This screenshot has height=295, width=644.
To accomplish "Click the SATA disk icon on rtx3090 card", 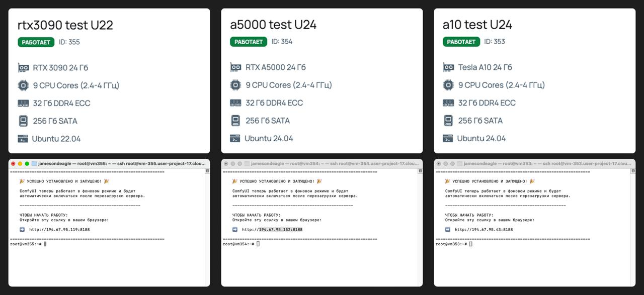I will coord(23,121).
